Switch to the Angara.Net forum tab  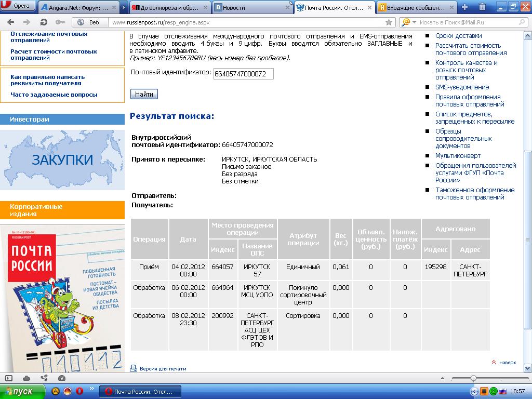tap(78, 7)
